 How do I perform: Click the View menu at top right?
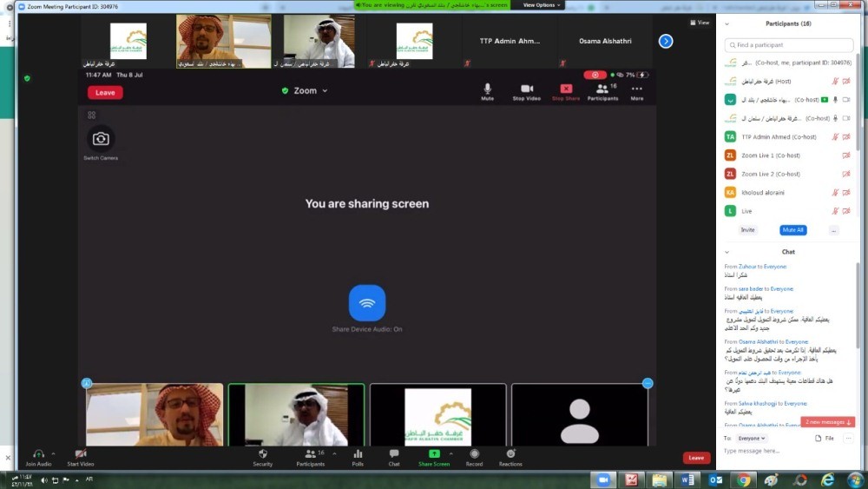(700, 23)
